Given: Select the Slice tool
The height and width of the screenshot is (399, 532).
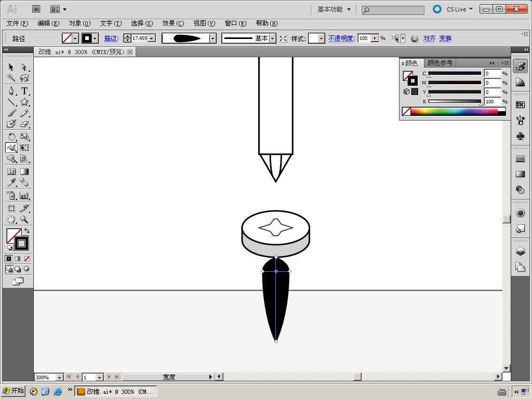Looking at the screenshot, I should (x=24, y=208).
